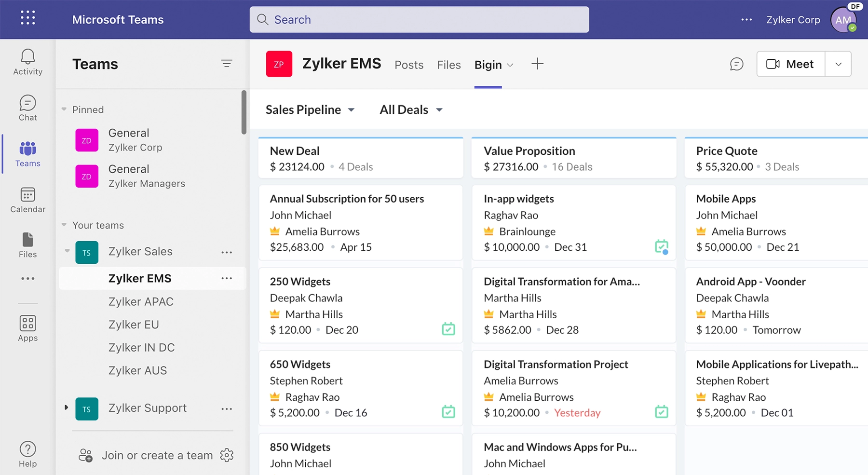Open the All Deals filter dropdown
This screenshot has width=868, height=475.
[411, 110]
